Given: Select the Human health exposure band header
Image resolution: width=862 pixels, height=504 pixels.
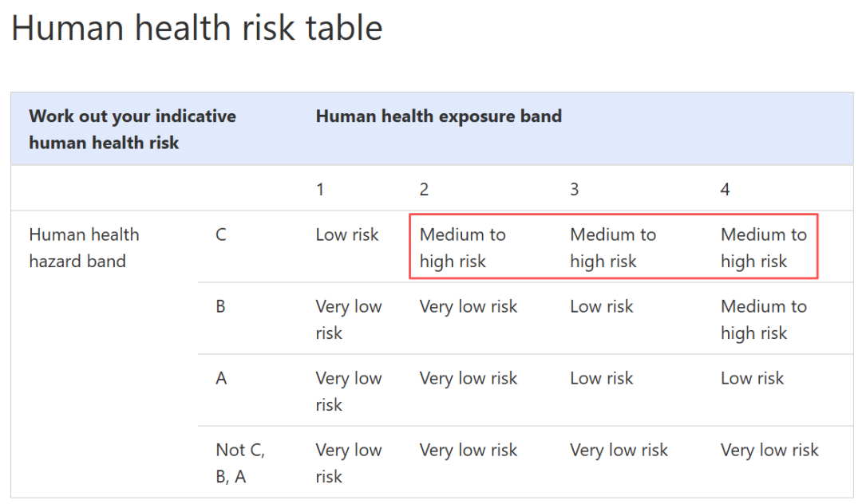Looking at the screenshot, I should click(439, 116).
